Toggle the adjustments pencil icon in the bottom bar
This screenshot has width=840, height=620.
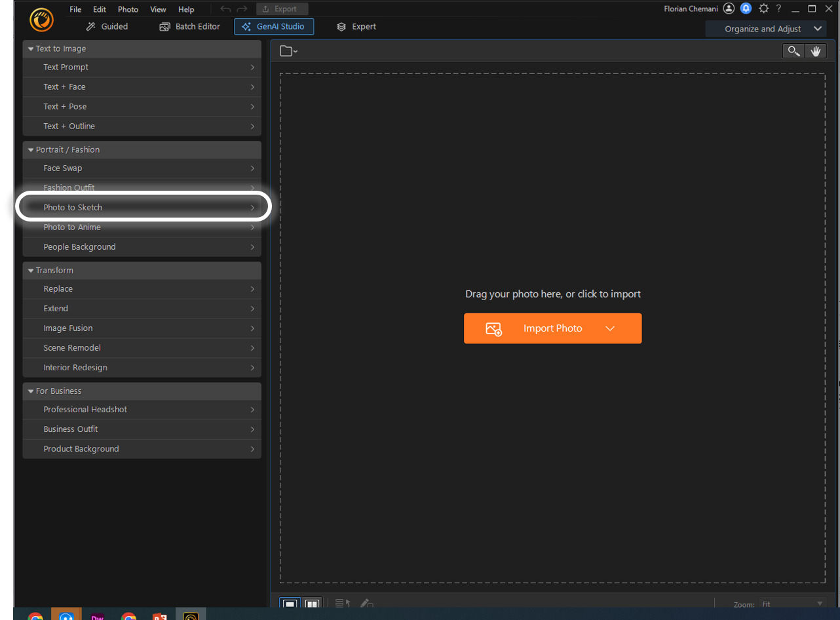tap(366, 604)
